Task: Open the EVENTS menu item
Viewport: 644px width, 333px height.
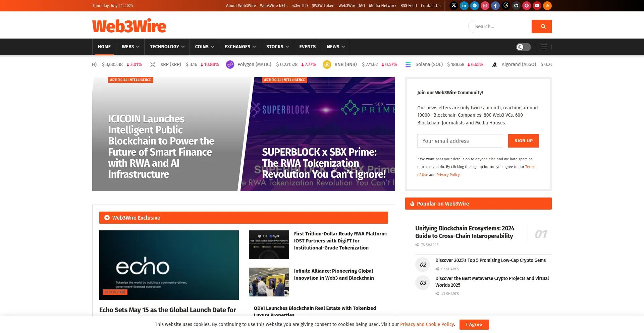Action: [308, 47]
